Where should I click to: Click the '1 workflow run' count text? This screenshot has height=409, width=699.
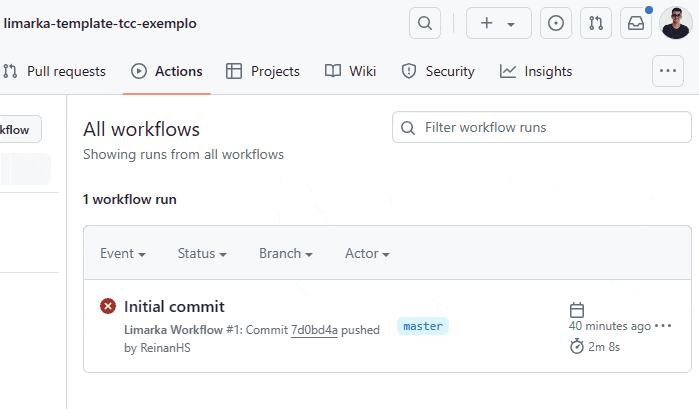coord(130,199)
